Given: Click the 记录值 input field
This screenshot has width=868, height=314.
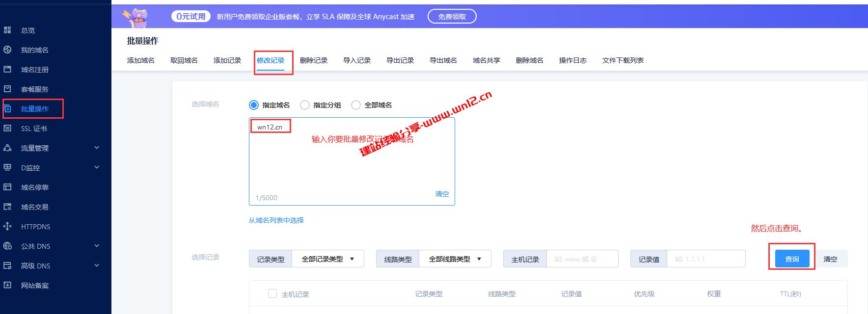Looking at the screenshot, I should 706,259.
